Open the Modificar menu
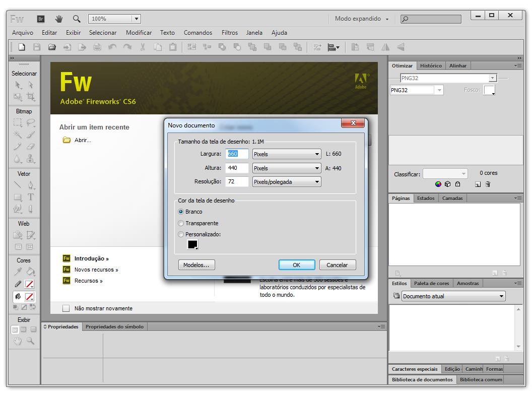Image resolution: width=532 pixels, height=396 pixels. [x=139, y=33]
